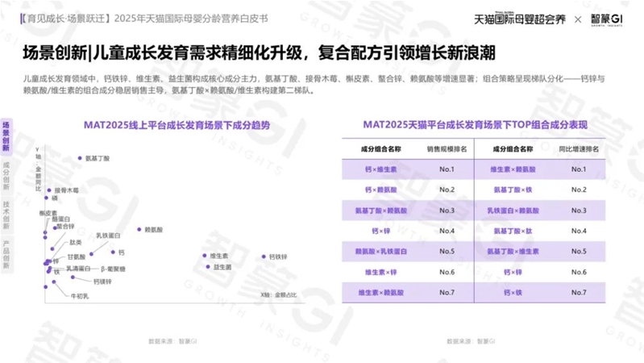Click No.3 next to 氨基丁酸×赖氨酸

pos(447,211)
